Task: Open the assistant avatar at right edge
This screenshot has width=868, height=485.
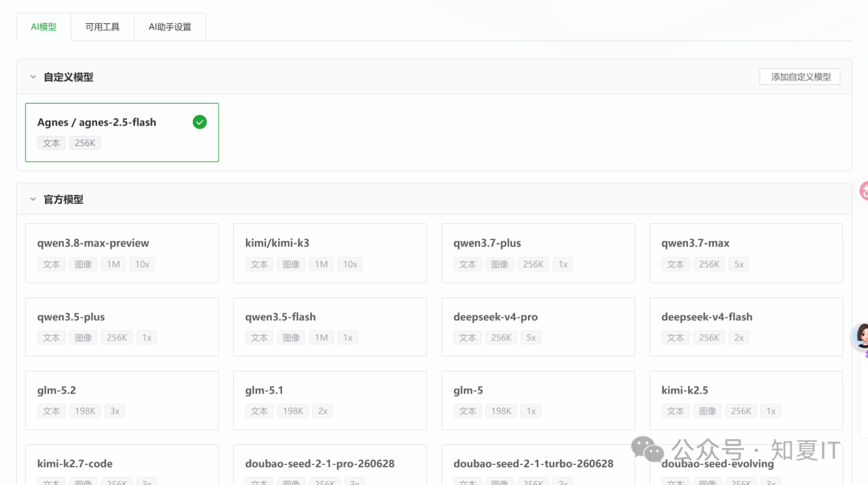Action: [x=861, y=336]
